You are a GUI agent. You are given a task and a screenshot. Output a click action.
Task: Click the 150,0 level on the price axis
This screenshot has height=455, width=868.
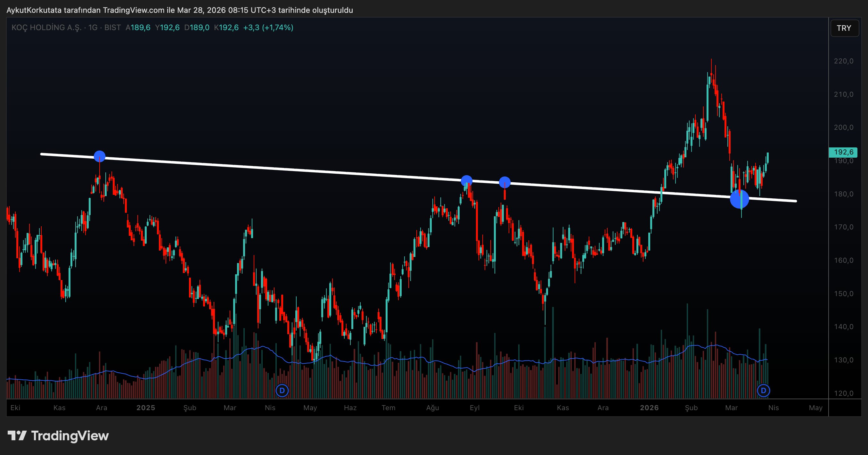point(843,294)
